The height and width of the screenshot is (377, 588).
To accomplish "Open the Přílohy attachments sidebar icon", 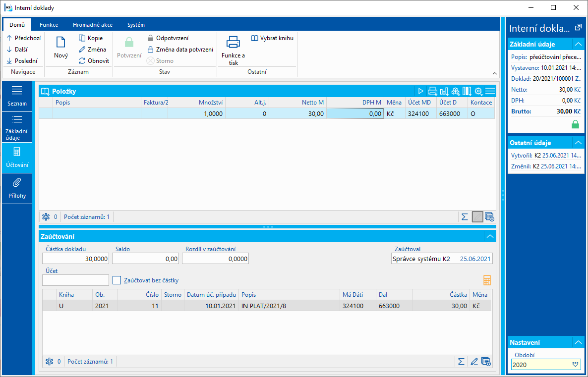I will [x=17, y=183].
